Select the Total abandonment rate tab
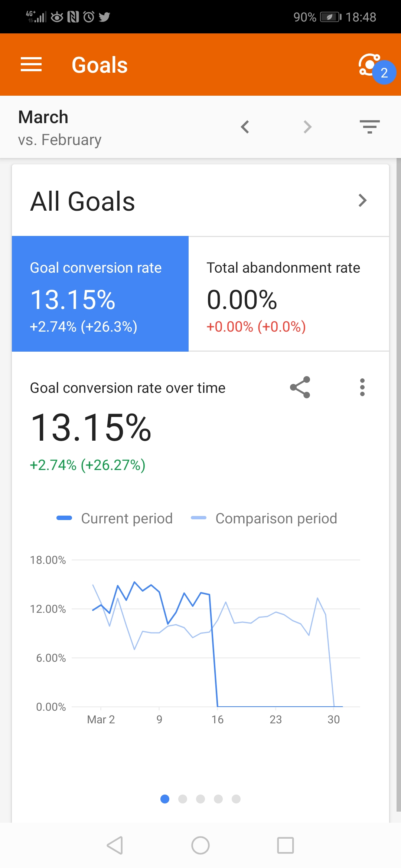This screenshot has height=868, width=401. [289, 294]
